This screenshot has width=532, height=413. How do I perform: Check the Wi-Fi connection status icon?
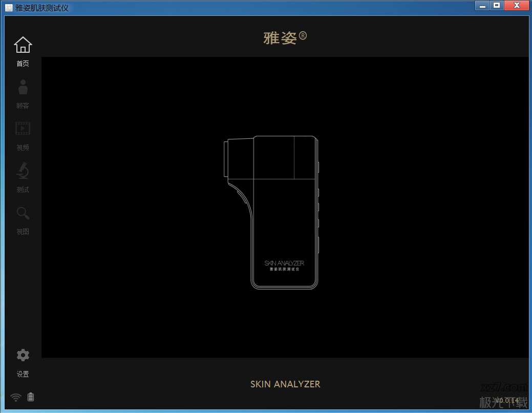[15, 397]
